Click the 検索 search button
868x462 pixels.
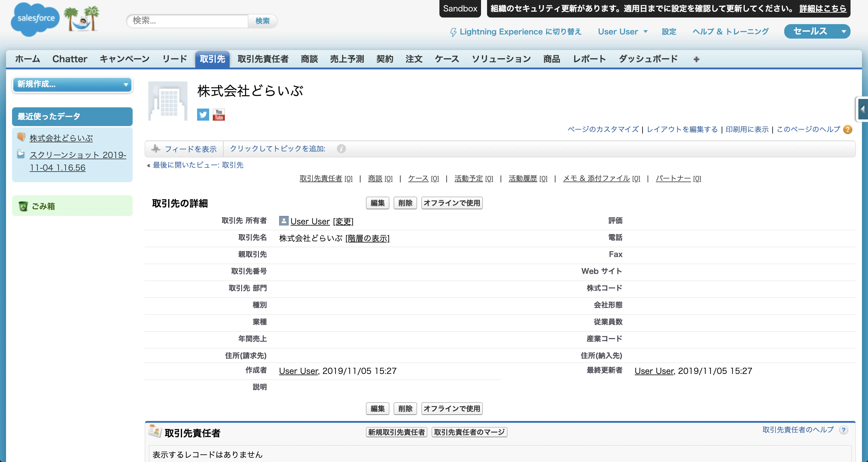click(263, 21)
